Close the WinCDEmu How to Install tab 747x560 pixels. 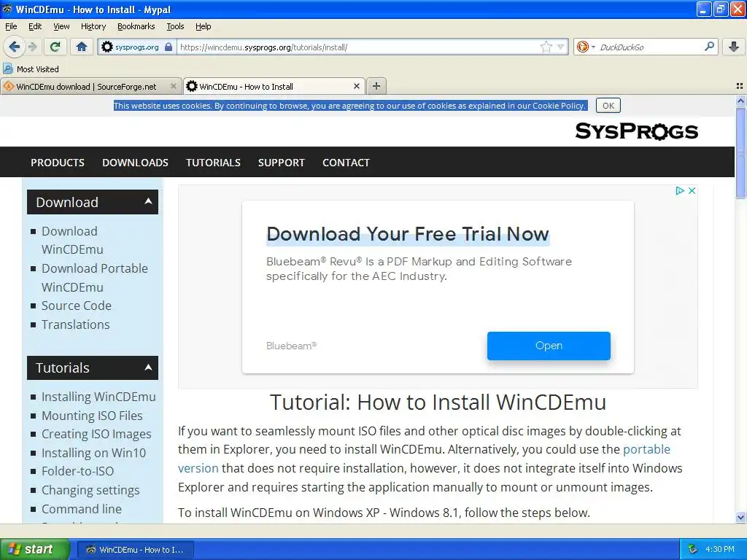coord(356,86)
